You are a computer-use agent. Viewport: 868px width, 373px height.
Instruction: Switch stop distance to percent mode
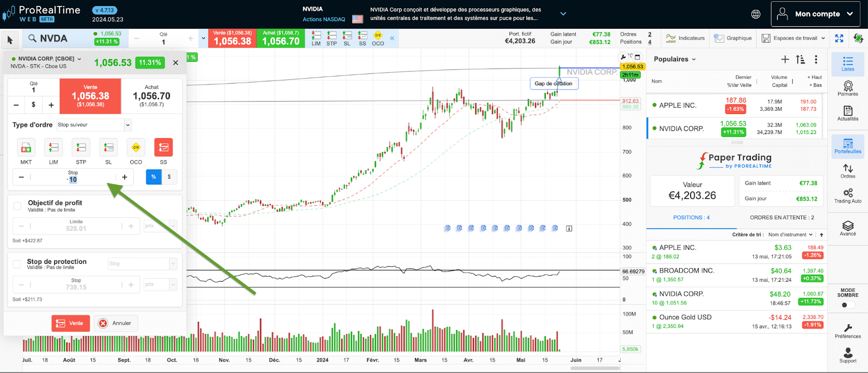pyautogui.click(x=154, y=177)
